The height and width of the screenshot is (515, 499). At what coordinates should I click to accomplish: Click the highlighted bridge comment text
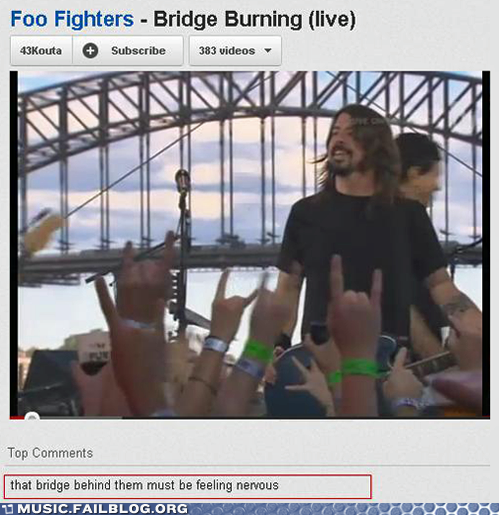(x=144, y=485)
